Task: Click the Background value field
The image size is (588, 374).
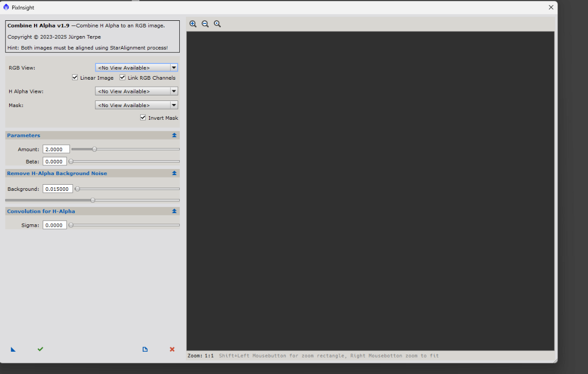Action: tap(57, 189)
